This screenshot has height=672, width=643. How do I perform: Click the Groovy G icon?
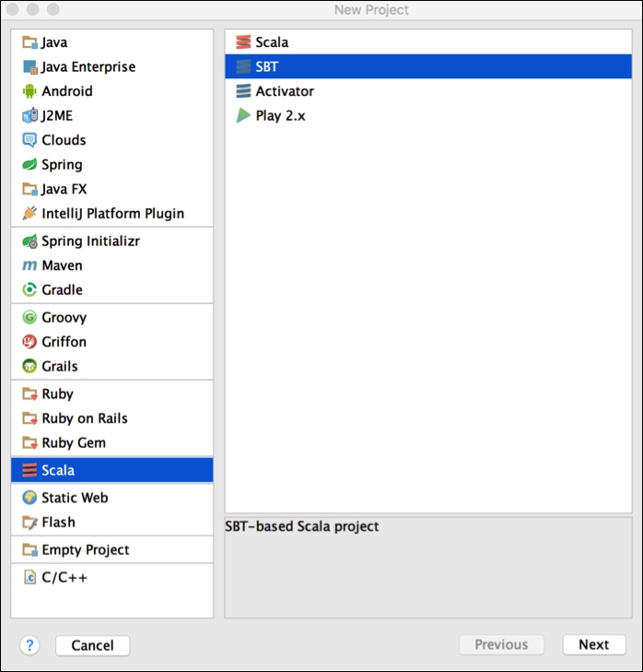click(x=29, y=318)
